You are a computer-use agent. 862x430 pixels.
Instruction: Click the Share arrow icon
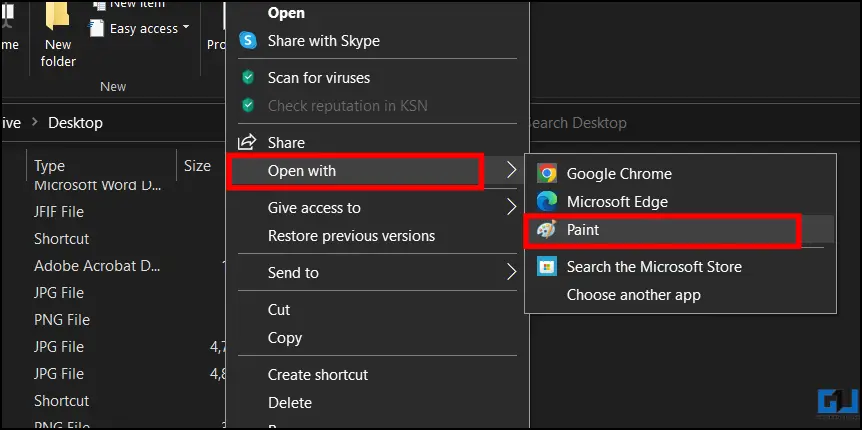[x=247, y=142]
